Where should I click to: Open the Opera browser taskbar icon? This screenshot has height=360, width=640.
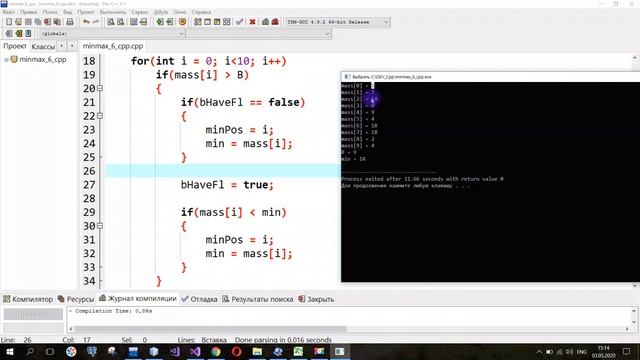(x=237, y=351)
